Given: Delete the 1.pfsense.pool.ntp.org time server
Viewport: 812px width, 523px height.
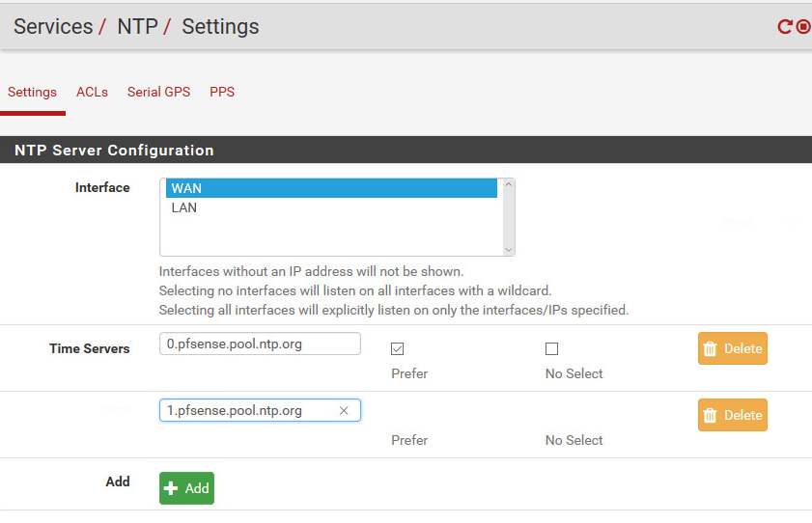Looking at the screenshot, I should pos(732,415).
